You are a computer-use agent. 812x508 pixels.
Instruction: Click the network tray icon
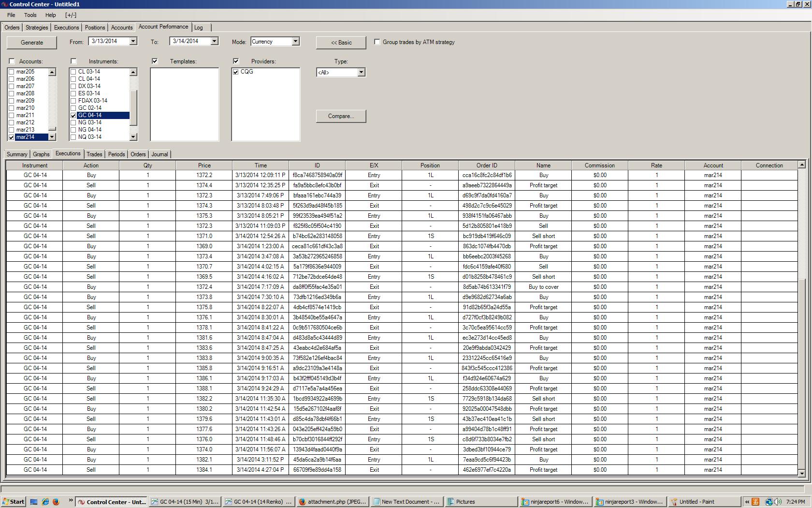pos(769,502)
